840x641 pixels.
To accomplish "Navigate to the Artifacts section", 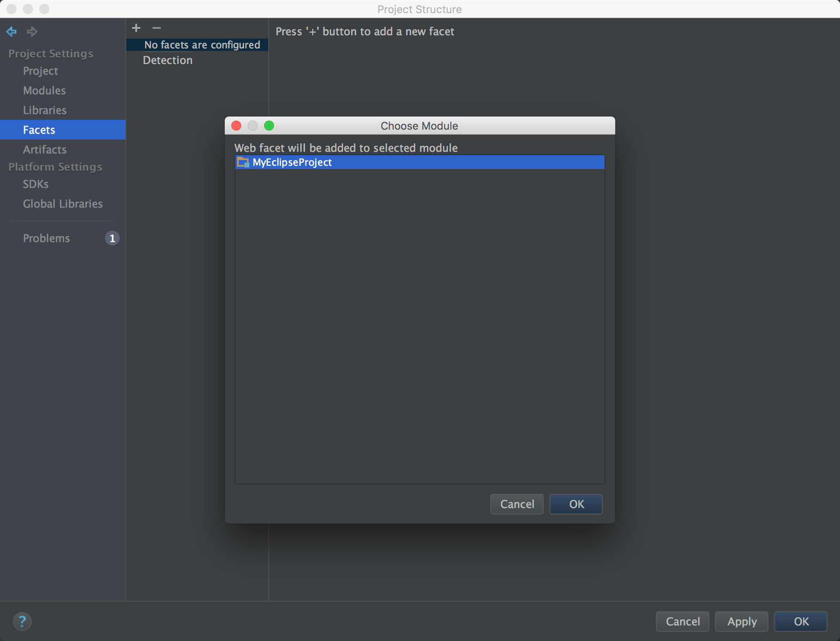I will pos(44,149).
